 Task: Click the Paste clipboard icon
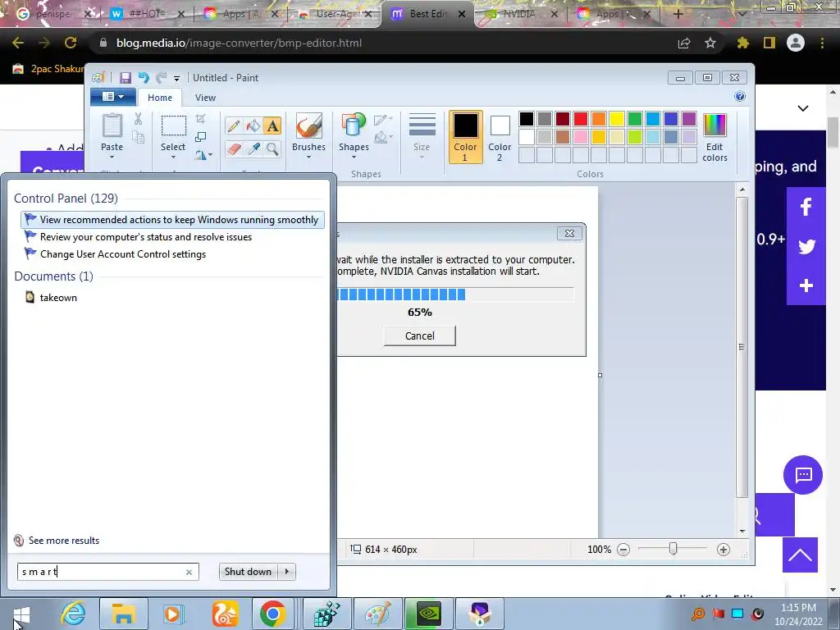(x=112, y=126)
